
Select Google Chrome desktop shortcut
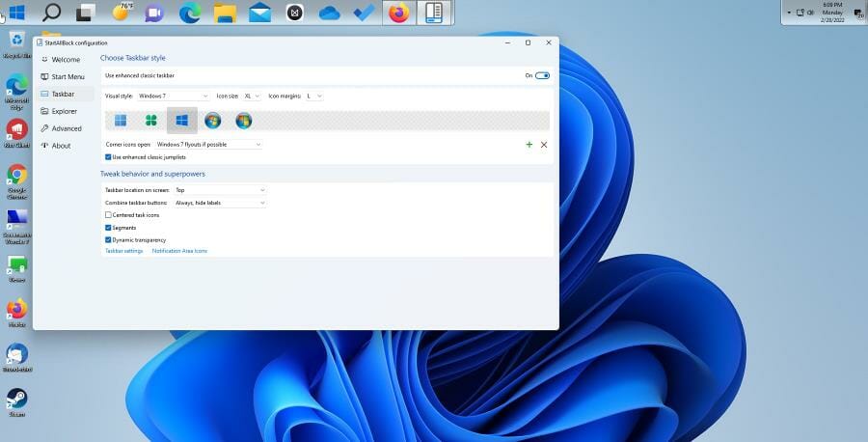(x=16, y=181)
